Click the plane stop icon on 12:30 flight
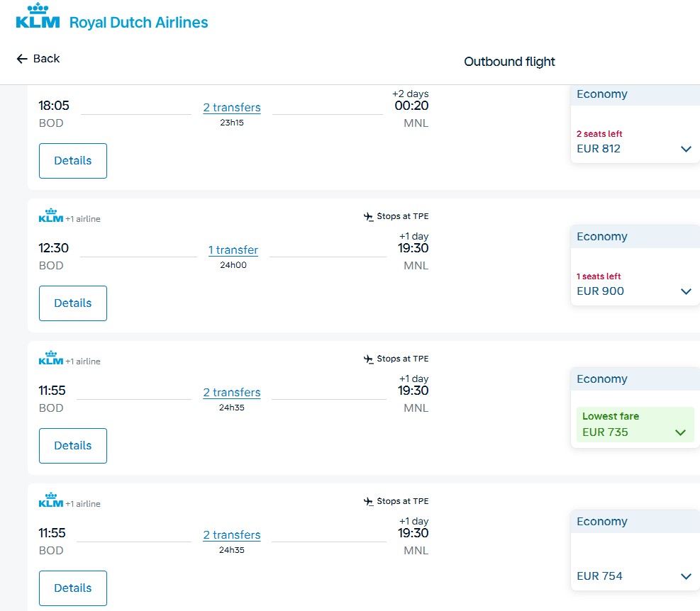700x611 pixels. coord(368,217)
